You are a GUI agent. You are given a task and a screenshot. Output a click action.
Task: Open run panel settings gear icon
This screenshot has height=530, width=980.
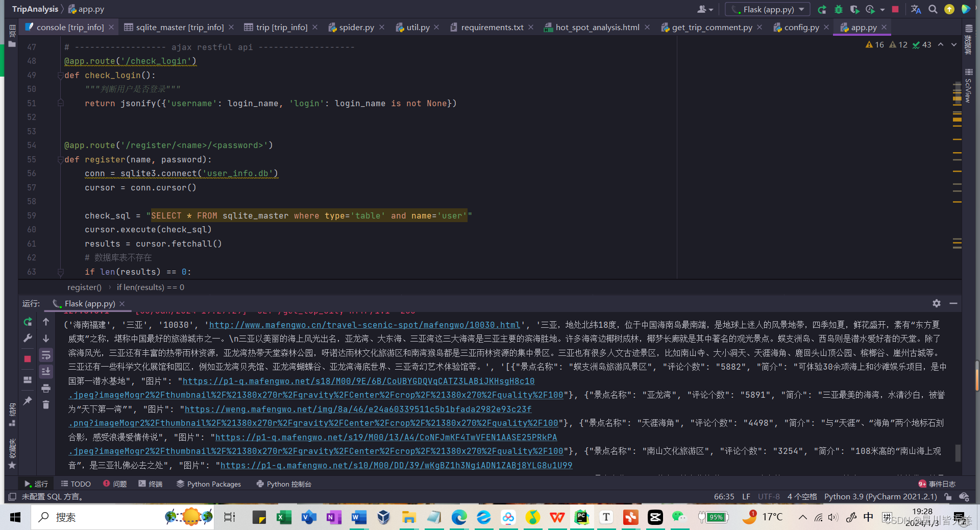[x=937, y=303]
